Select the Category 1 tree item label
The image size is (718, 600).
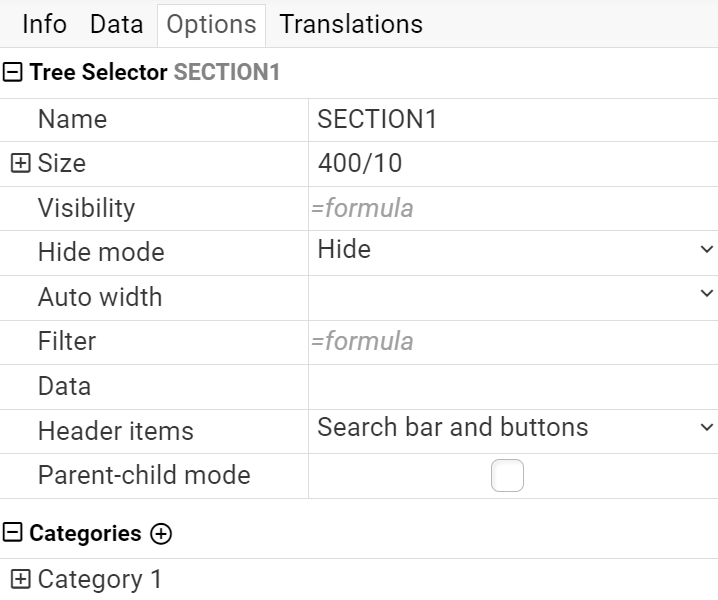(x=100, y=579)
